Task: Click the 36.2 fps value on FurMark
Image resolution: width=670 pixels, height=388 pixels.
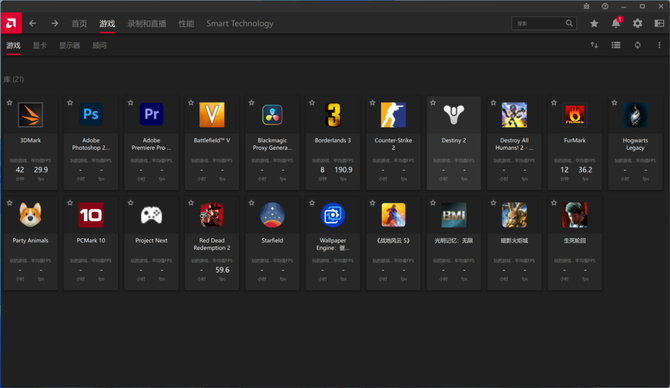Action: point(585,170)
